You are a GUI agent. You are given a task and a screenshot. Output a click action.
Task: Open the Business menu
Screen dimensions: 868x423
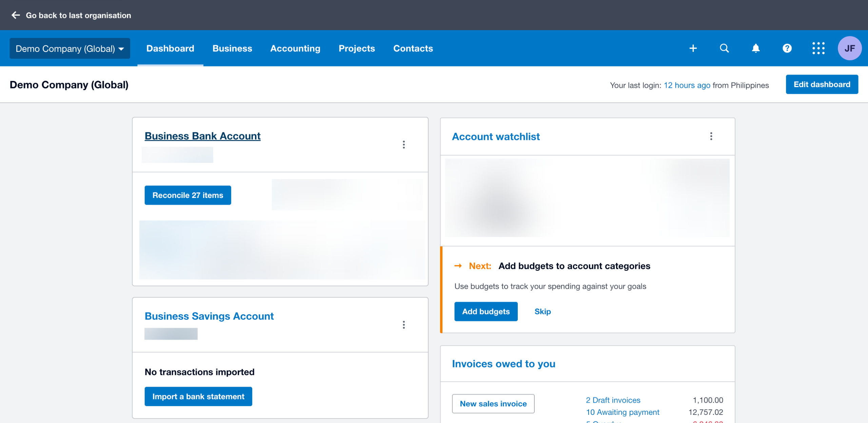[x=232, y=48]
